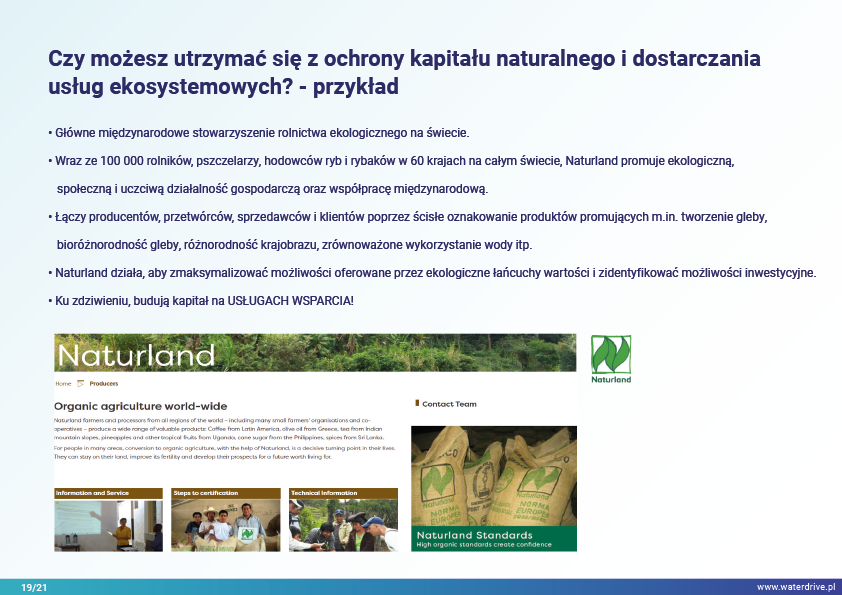This screenshot has width=842, height=595.
Task: Open the Contact Team link
Action: 449,404
